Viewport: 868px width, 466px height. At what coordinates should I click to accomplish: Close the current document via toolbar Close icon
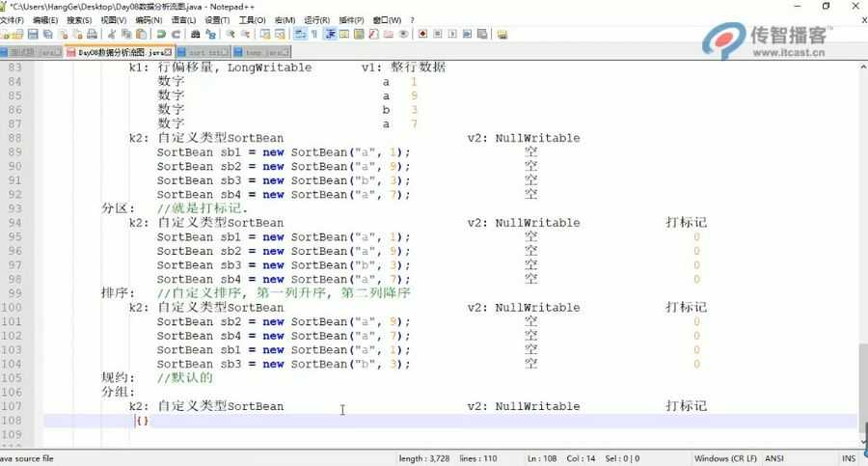coord(63,35)
